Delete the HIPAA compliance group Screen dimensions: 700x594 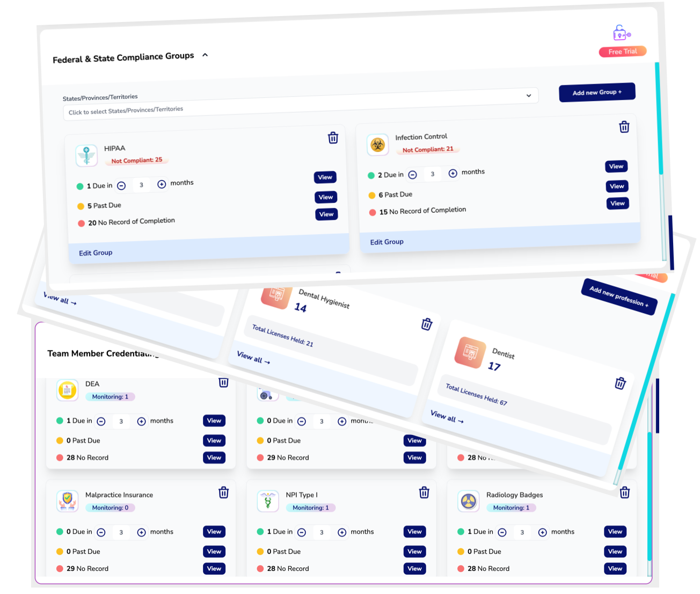point(333,138)
